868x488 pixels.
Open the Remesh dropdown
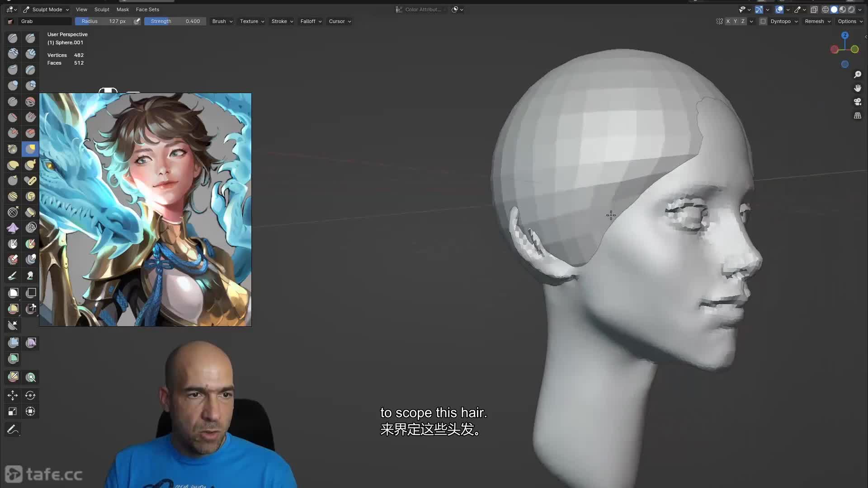pyautogui.click(x=818, y=21)
